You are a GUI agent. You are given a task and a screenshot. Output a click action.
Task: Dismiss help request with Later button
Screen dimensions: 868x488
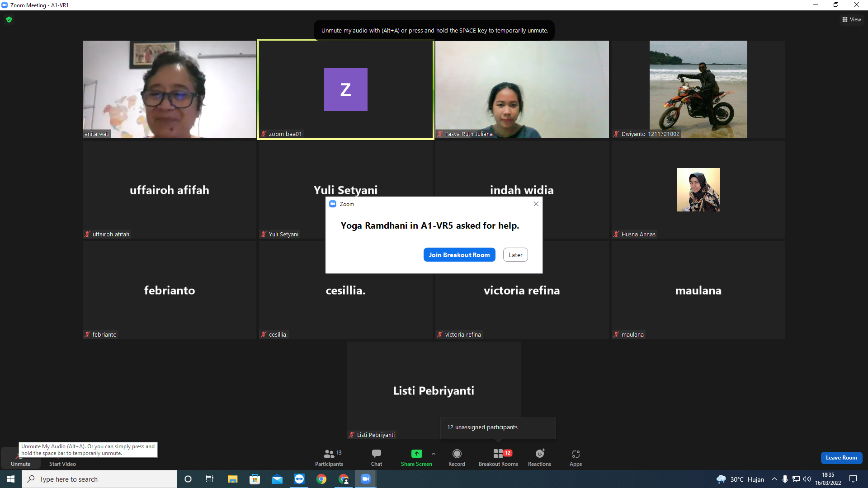point(515,255)
